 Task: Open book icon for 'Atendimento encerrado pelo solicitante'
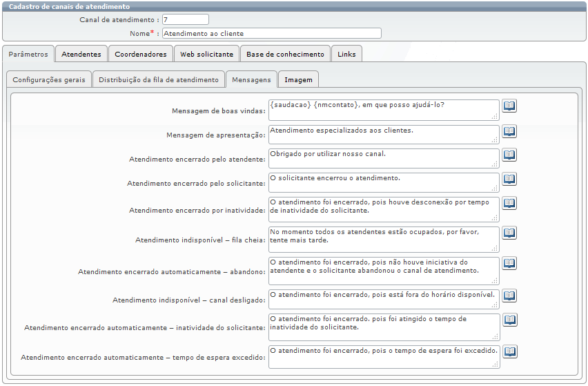(x=509, y=179)
